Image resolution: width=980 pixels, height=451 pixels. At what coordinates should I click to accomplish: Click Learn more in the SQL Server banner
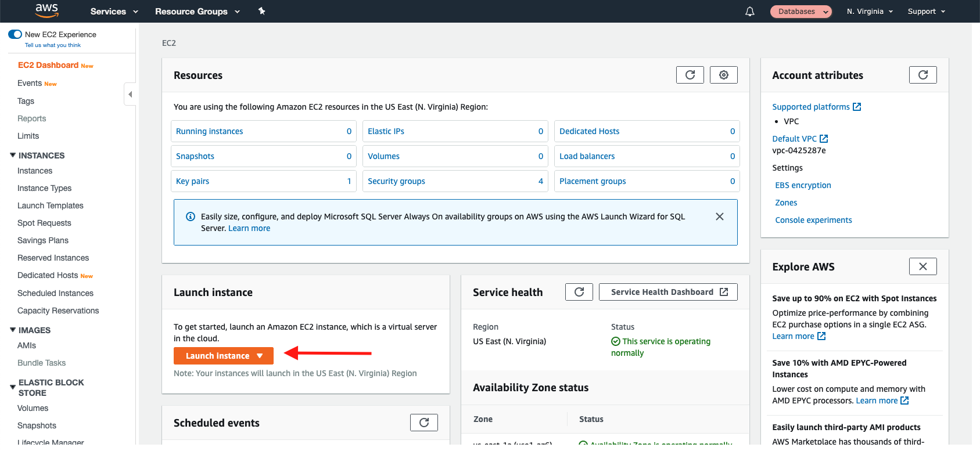[x=249, y=228]
